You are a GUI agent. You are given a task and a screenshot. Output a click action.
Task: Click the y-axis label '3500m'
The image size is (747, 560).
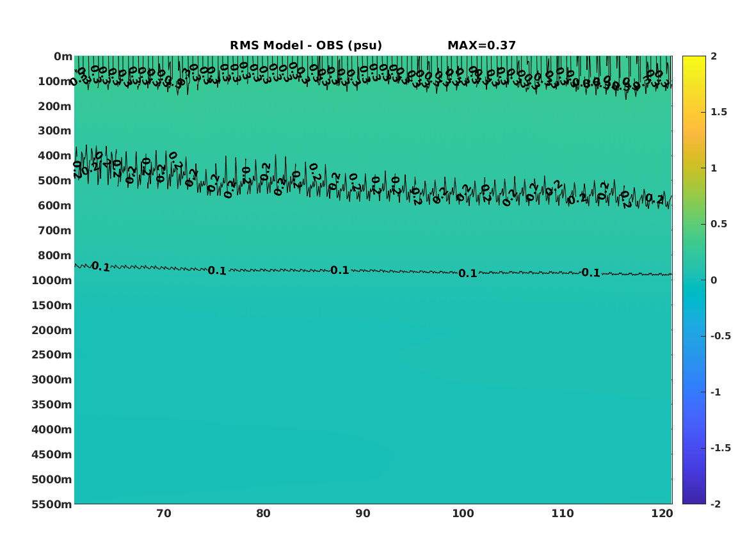[52, 404]
